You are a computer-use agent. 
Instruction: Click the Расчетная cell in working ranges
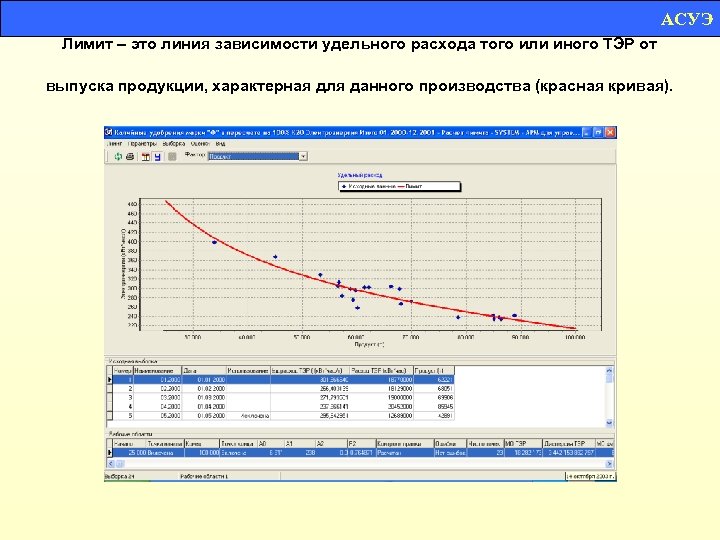tap(405, 453)
